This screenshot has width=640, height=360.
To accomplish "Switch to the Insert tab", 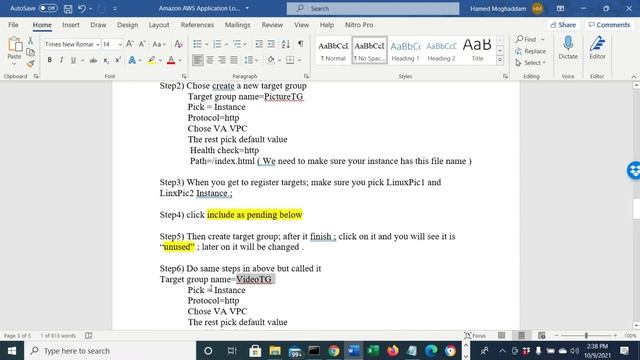I will 71,25.
